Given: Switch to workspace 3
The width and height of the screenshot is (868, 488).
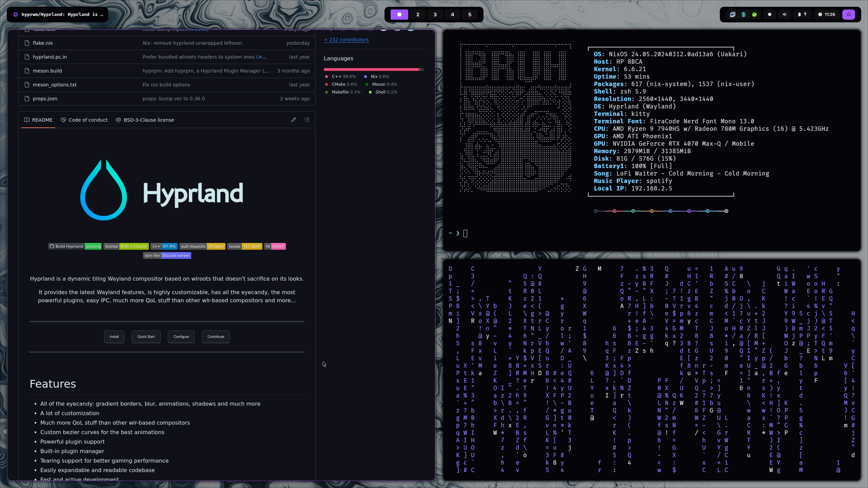Looking at the screenshot, I should click(435, 15).
